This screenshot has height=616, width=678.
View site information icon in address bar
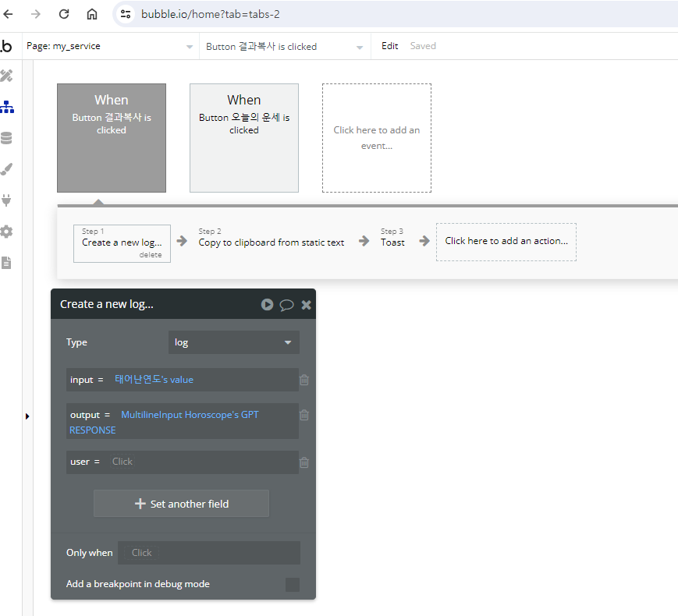(126, 14)
